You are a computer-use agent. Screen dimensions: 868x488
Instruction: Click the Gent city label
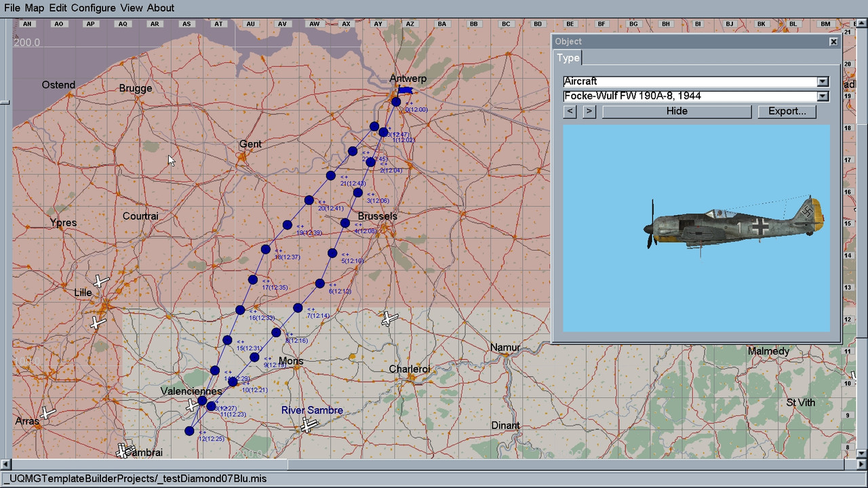(250, 144)
